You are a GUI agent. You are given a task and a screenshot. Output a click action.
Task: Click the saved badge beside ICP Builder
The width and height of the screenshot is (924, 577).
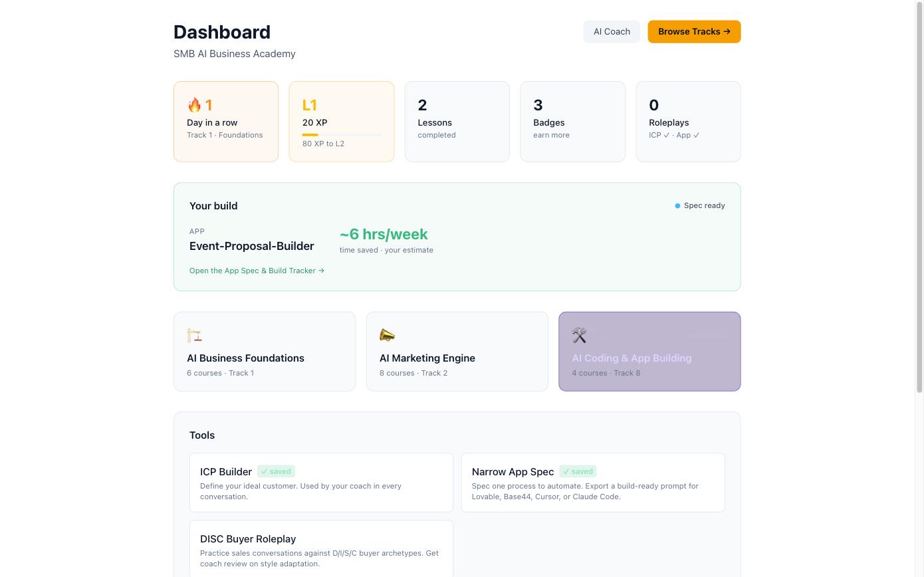click(276, 471)
